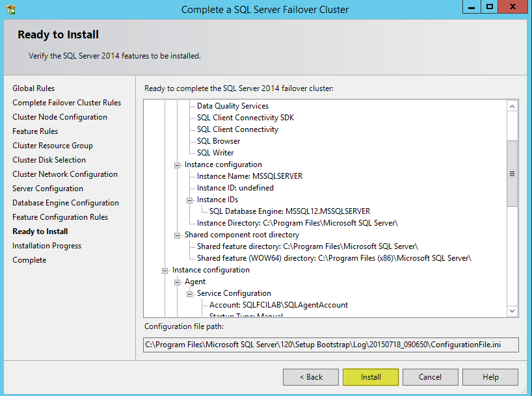Screen dimensions: 532x396
Task: Go back with the < Back button
Action: (x=311, y=377)
